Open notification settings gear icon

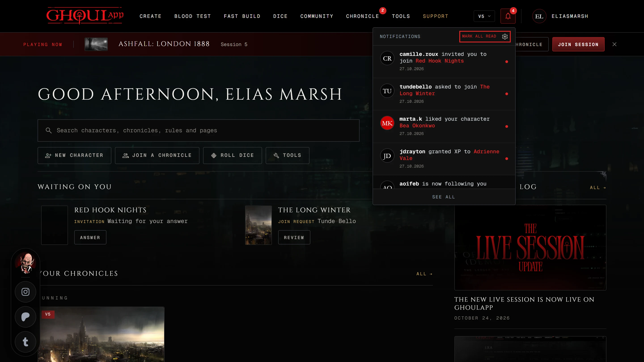(x=505, y=36)
